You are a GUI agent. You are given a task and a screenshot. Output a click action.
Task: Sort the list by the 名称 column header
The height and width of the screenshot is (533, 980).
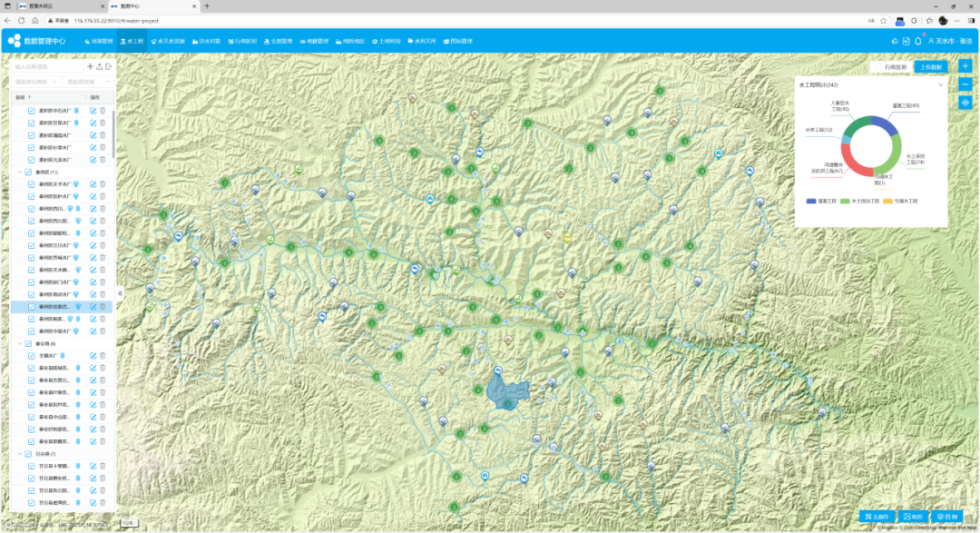click(x=23, y=97)
